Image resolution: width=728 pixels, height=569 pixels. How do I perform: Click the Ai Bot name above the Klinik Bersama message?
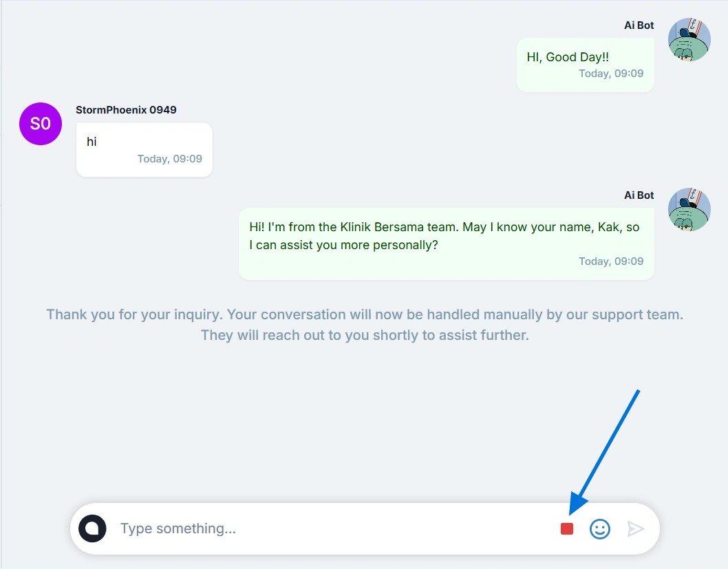(x=639, y=195)
